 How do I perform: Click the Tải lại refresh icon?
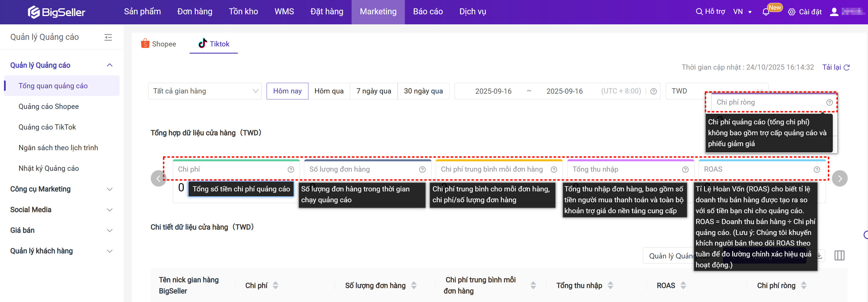[x=847, y=68]
